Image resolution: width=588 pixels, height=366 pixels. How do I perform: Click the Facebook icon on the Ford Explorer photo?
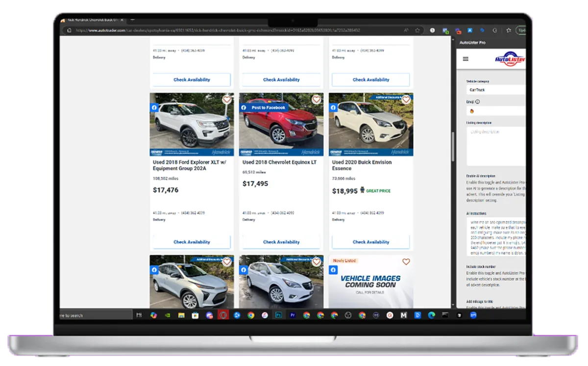154,107
